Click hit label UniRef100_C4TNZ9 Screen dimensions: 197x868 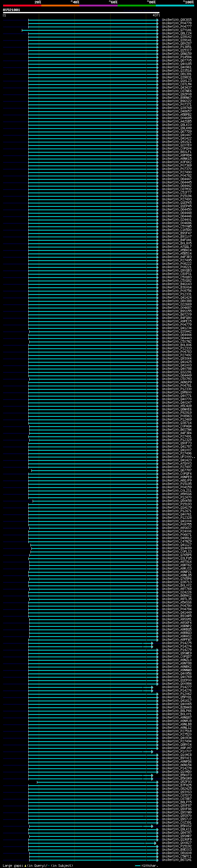(177, 541)
